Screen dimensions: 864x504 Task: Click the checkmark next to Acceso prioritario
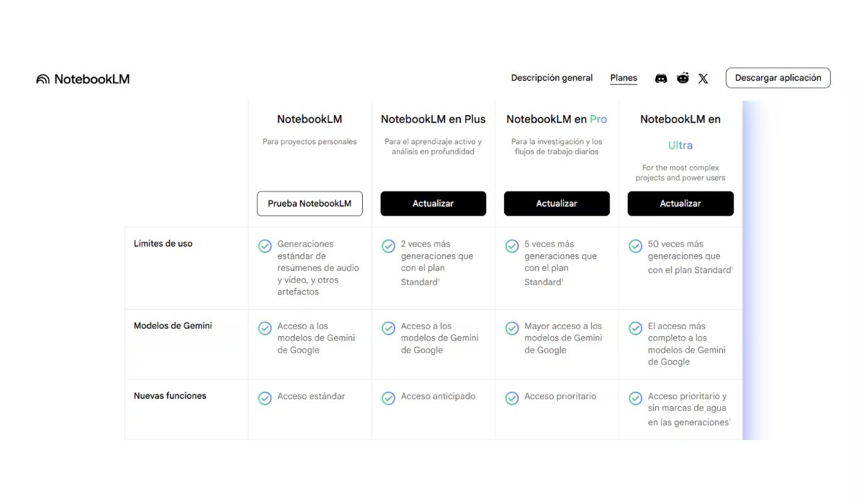pos(512,397)
